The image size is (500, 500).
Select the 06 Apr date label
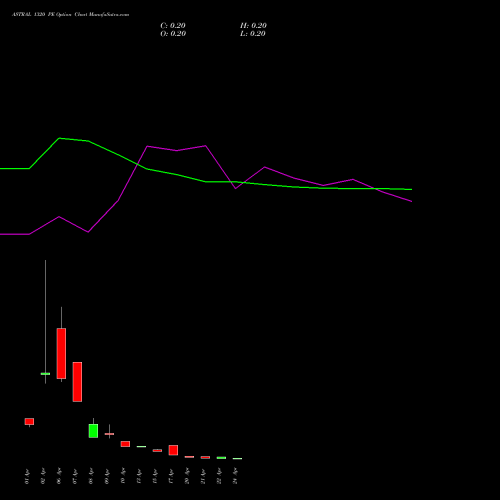tap(59, 476)
